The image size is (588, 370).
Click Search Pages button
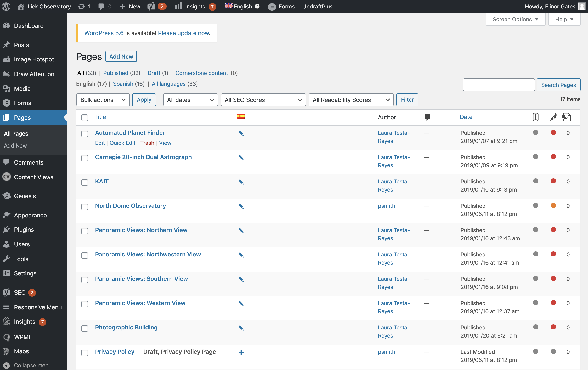558,85
